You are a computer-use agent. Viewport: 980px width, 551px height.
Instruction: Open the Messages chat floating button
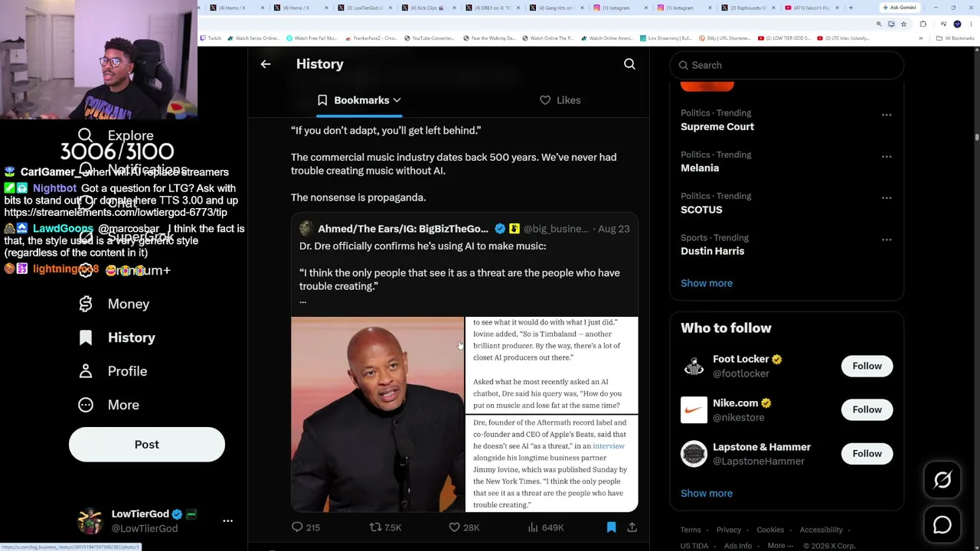click(x=942, y=525)
